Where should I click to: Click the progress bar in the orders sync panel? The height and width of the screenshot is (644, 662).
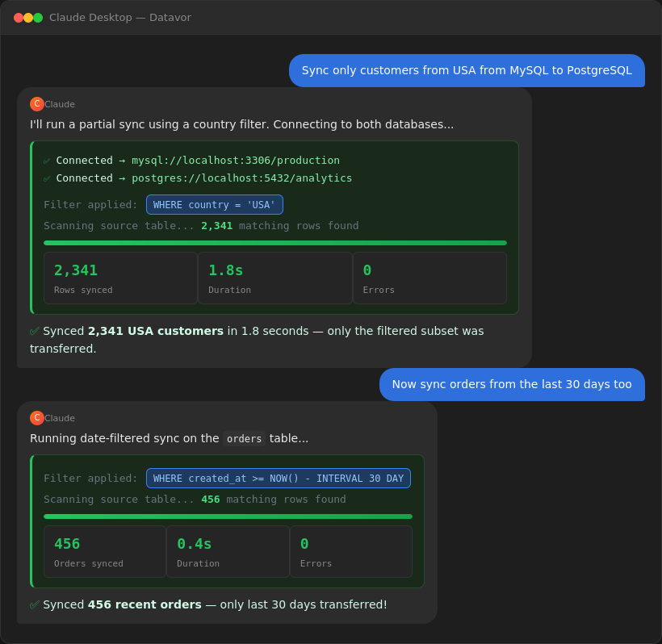tap(228, 516)
